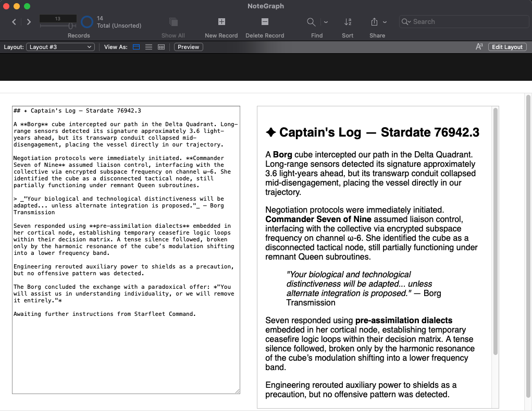This screenshot has width=532, height=417.
Task: Go to the previous record arrow
Action: (x=14, y=22)
